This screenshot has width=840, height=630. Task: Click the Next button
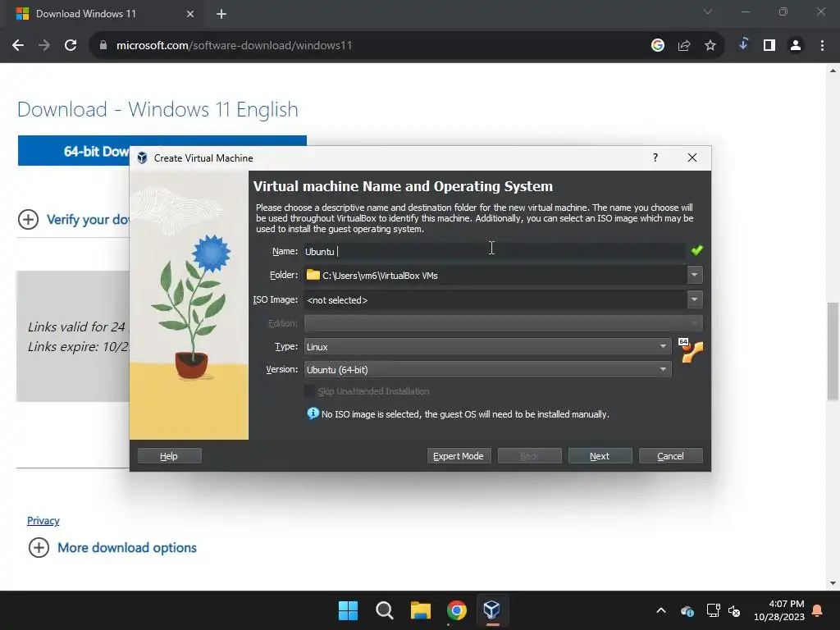tap(600, 456)
